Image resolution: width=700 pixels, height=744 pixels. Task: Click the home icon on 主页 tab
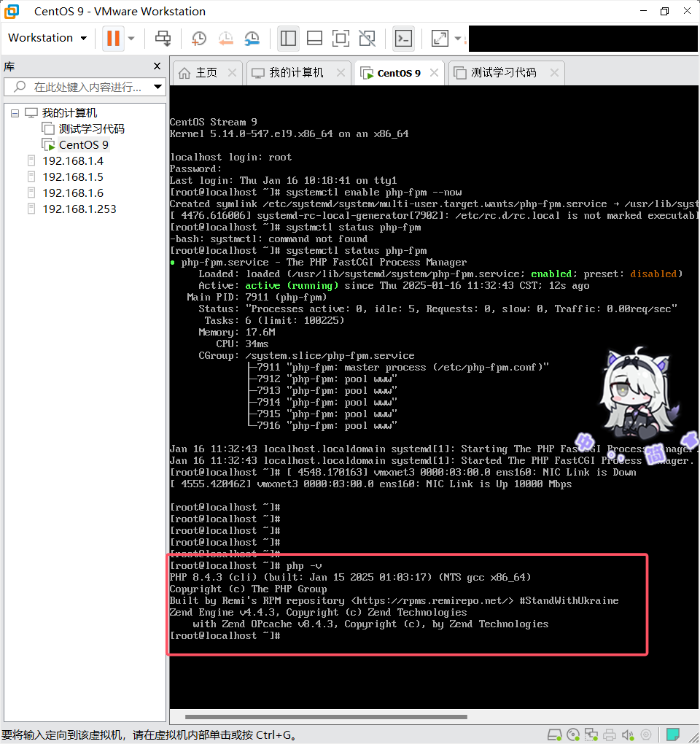coord(184,73)
